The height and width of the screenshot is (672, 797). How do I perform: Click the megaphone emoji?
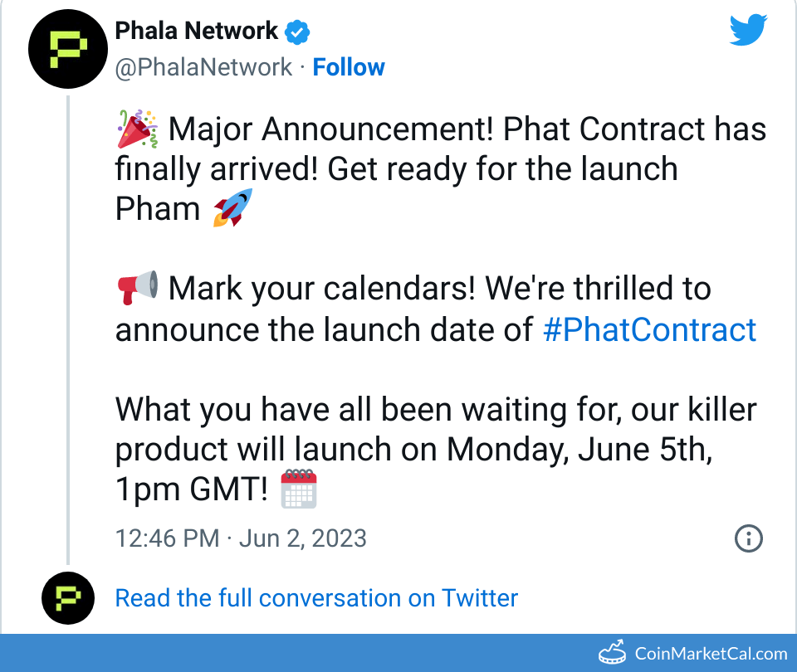136,289
